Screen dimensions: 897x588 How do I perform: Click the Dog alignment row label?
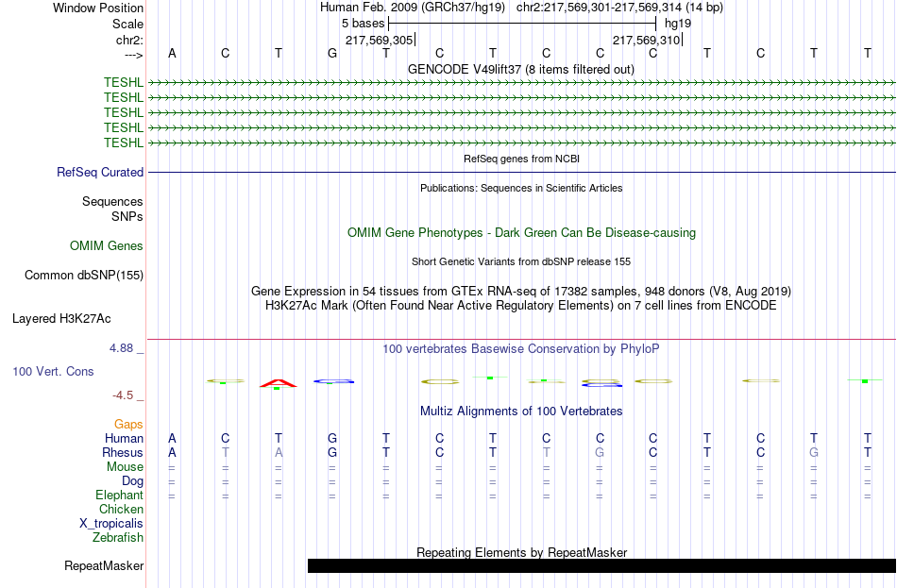133,481
